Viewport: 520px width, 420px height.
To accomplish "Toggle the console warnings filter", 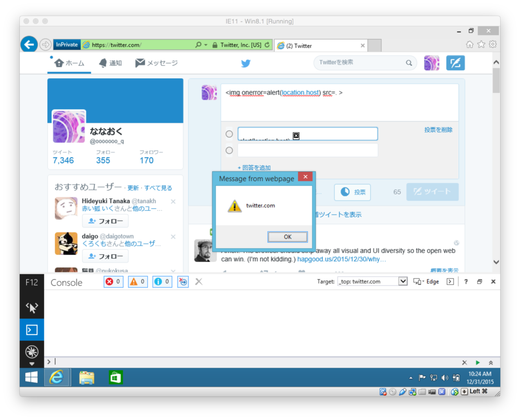I will [x=138, y=282].
